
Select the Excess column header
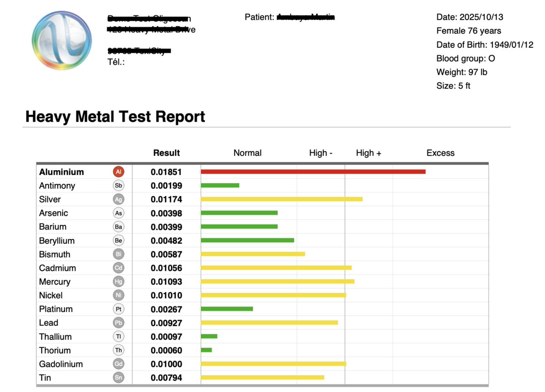point(440,153)
